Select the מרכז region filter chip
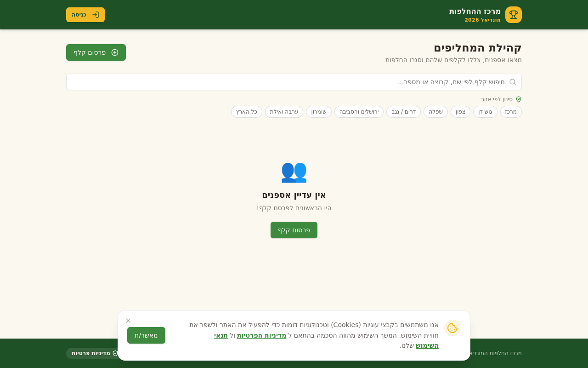 pos(511,112)
